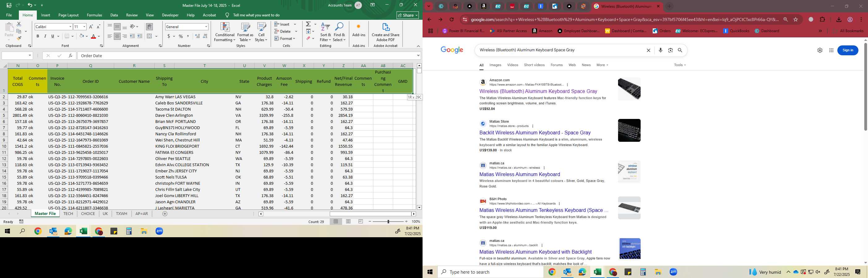Open the font size 11 dropdown
This screenshot has width=868, height=278.
pos(84,27)
